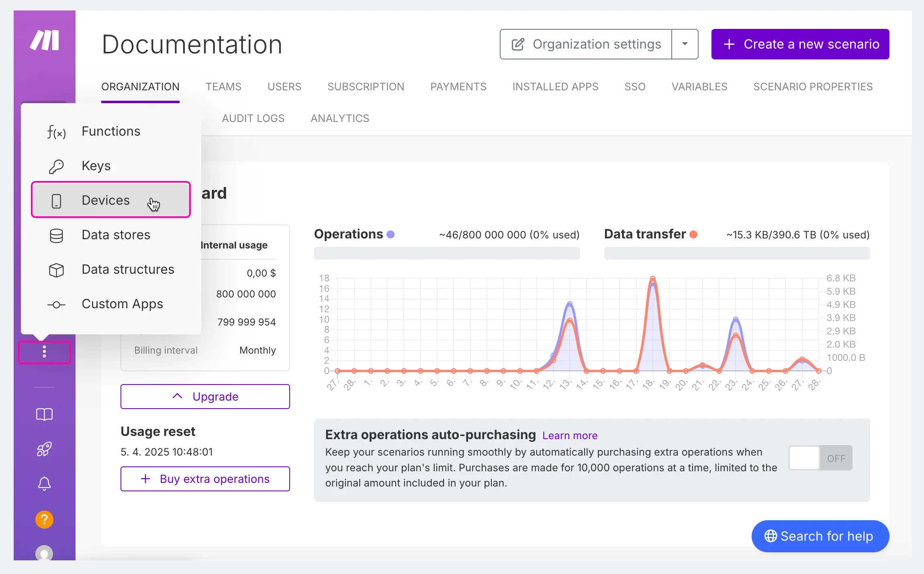Expand the Organization settings dropdown arrow

pos(685,44)
